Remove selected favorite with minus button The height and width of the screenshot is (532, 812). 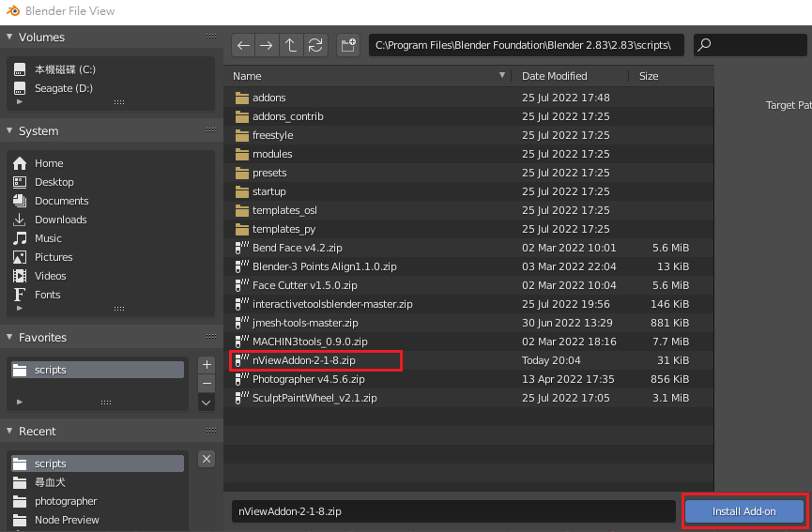[207, 384]
